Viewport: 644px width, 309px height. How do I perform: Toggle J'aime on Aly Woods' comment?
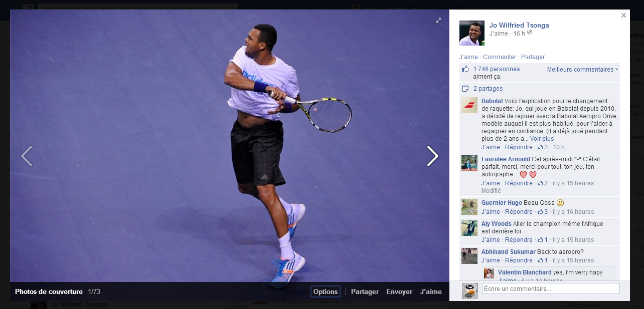pyautogui.click(x=491, y=240)
